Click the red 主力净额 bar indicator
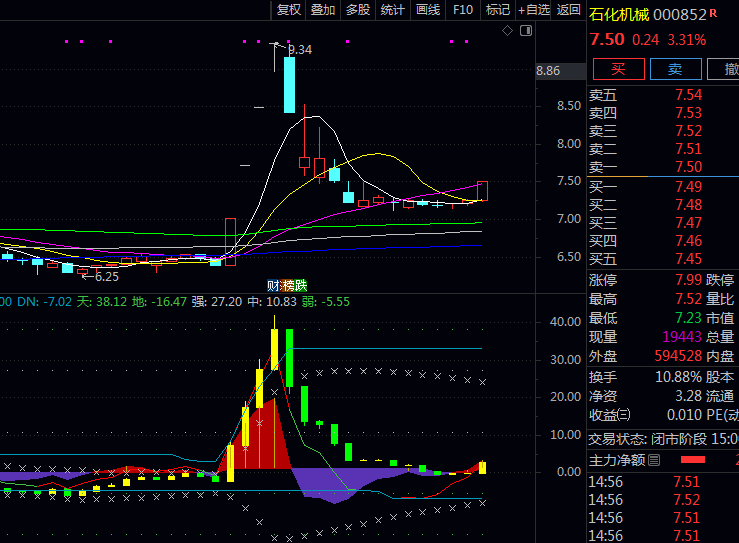The image size is (739, 543). point(692,460)
